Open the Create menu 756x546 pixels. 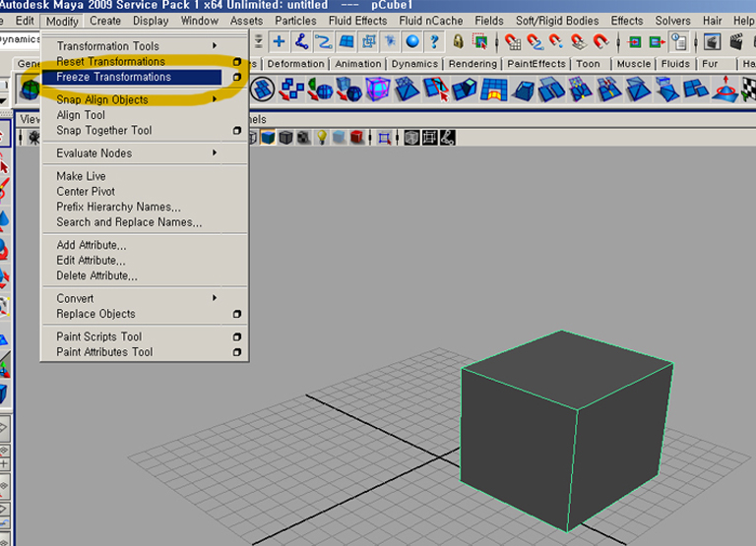[105, 21]
